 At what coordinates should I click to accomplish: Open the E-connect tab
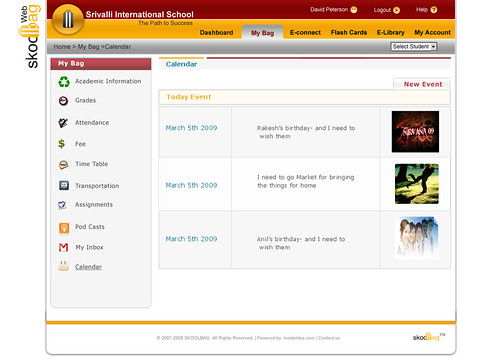(x=305, y=33)
